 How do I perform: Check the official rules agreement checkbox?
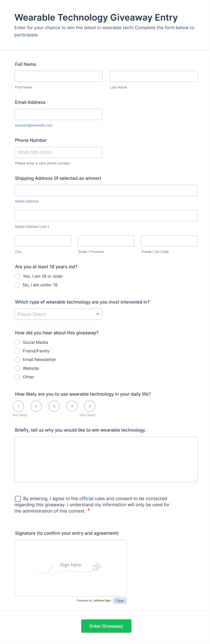click(x=18, y=499)
